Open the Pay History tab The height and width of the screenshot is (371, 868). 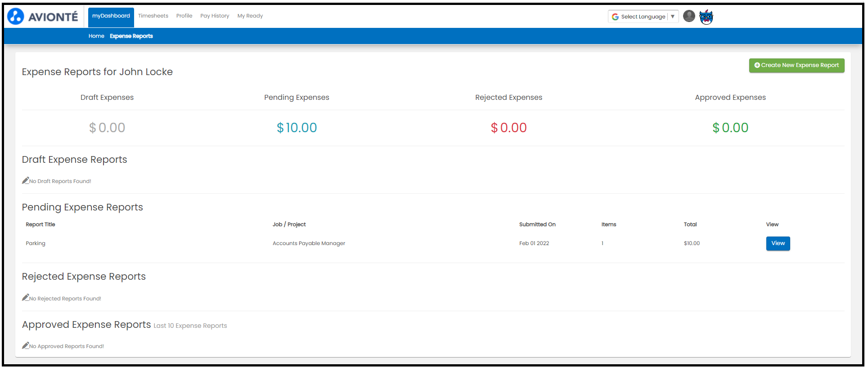215,16
